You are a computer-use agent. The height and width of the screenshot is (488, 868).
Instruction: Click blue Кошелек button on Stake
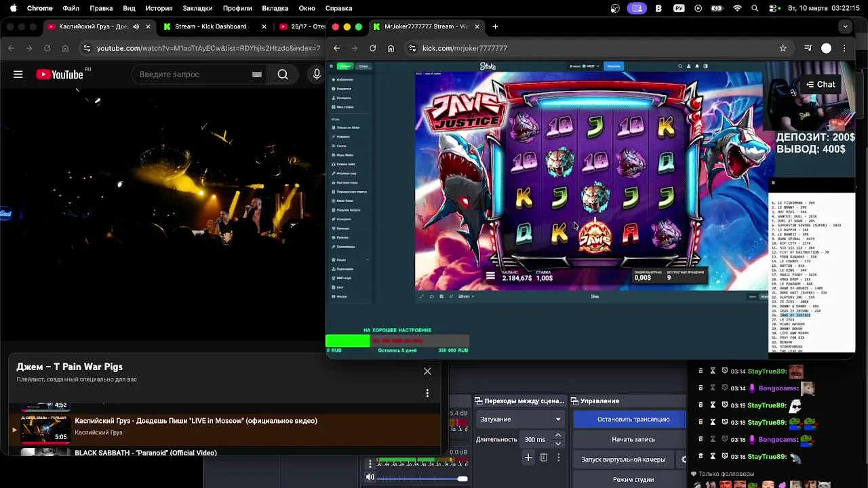click(x=614, y=66)
